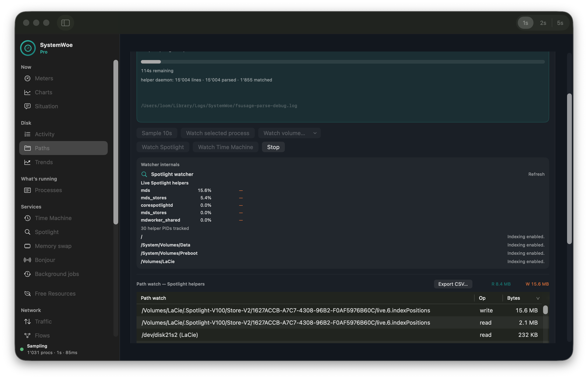
Task: Sort by Bytes column chevron
Action: point(538,298)
